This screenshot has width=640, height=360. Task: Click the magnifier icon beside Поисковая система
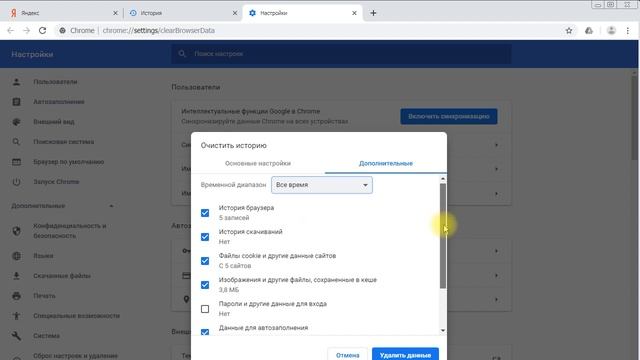click(x=16, y=142)
